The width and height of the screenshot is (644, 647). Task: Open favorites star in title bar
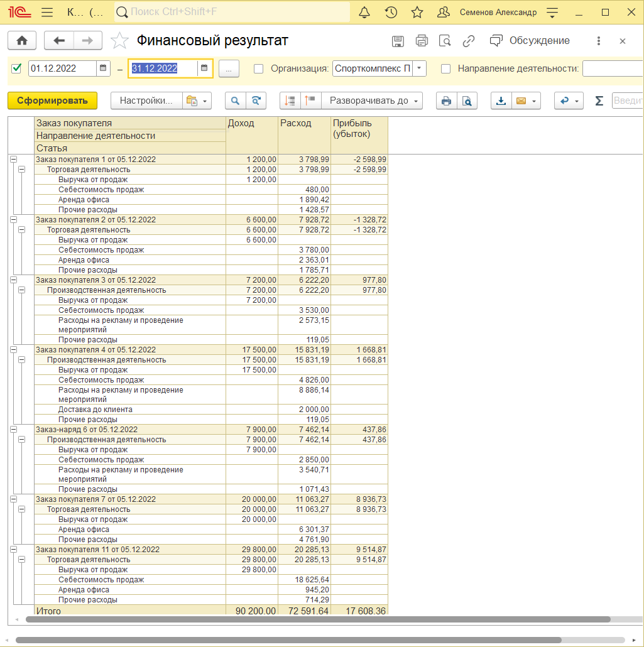click(x=417, y=13)
